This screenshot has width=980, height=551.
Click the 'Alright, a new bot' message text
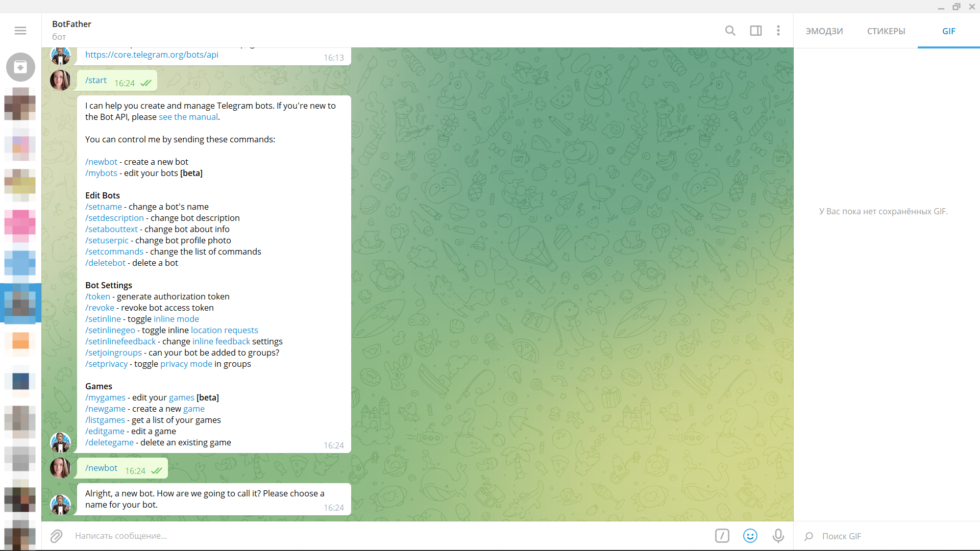click(205, 499)
